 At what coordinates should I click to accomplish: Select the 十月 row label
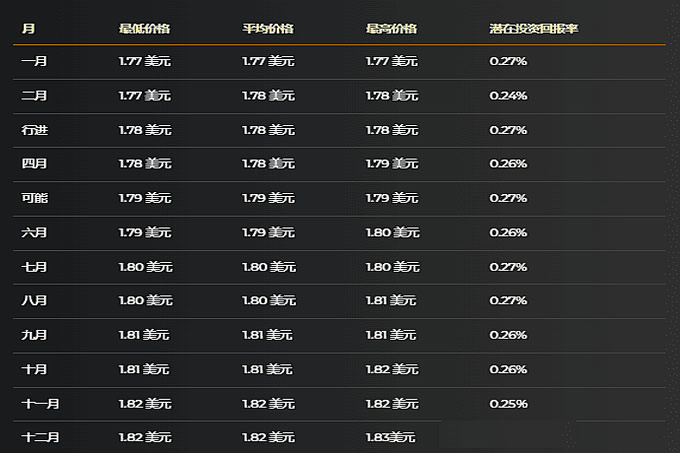tap(34, 369)
